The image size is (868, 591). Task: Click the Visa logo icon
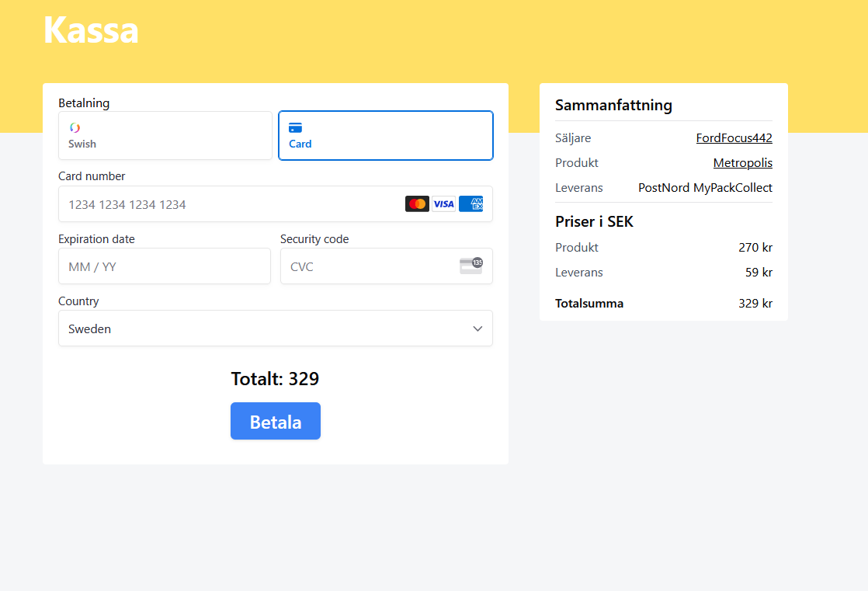[443, 204]
